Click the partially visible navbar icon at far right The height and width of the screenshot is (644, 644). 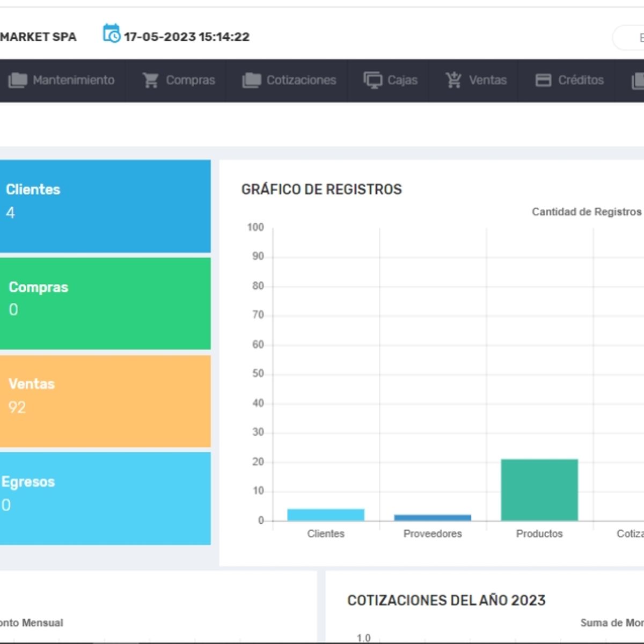click(639, 79)
